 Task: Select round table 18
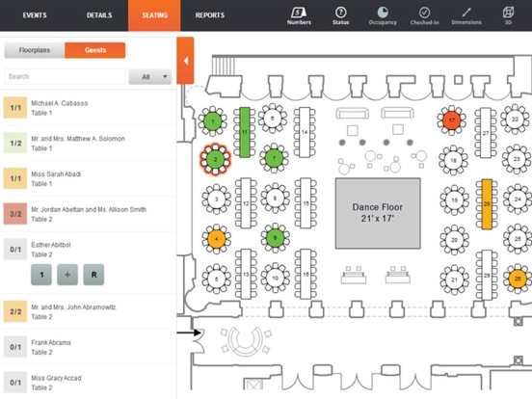pos(453,160)
